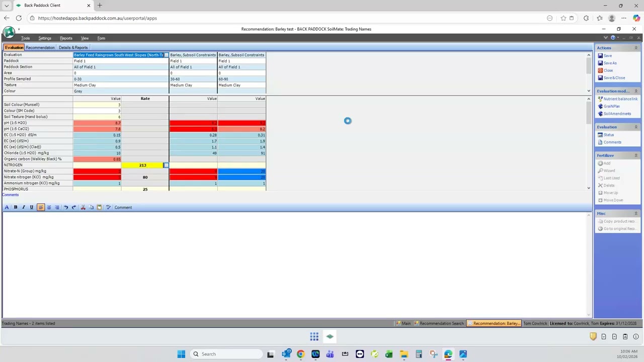Cut selected comment text with scissors icon
644x362 pixels.
pyautogui.click(x=83, y=207)
